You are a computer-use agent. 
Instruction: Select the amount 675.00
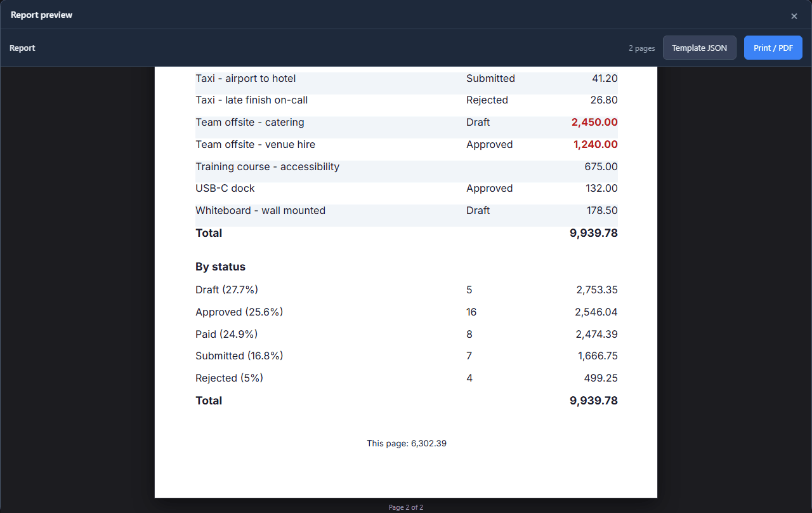[601, 166]
